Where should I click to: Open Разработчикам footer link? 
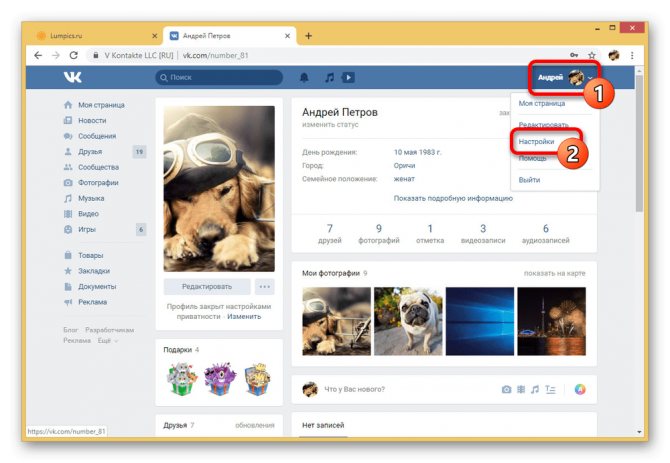point(109,330)
